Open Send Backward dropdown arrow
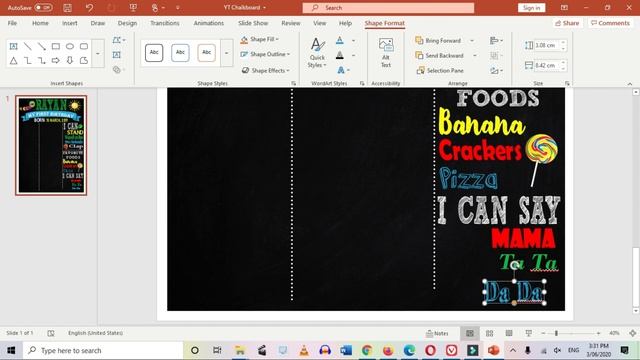 [x=475, y=55]
